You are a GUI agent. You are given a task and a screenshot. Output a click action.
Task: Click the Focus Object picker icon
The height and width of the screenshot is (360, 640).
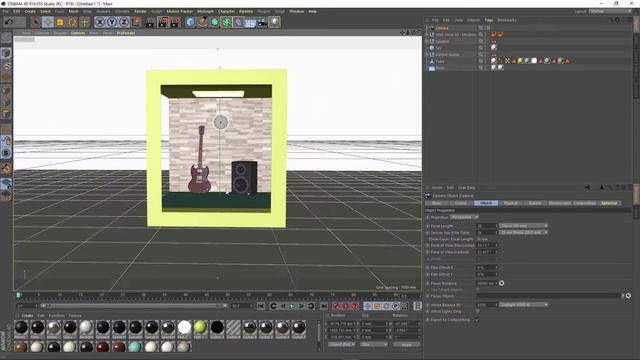[x=629, y=296]
